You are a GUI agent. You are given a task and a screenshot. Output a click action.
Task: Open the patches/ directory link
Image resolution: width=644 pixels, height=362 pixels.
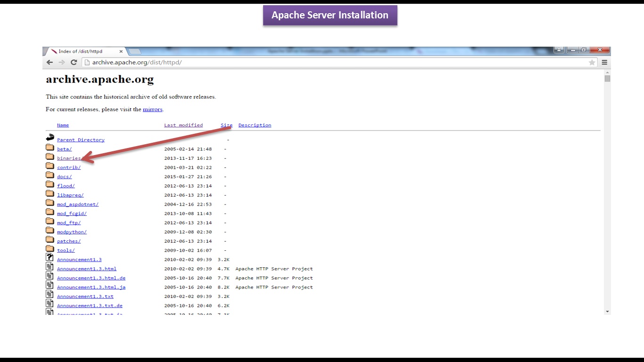(x=69, y=241)
